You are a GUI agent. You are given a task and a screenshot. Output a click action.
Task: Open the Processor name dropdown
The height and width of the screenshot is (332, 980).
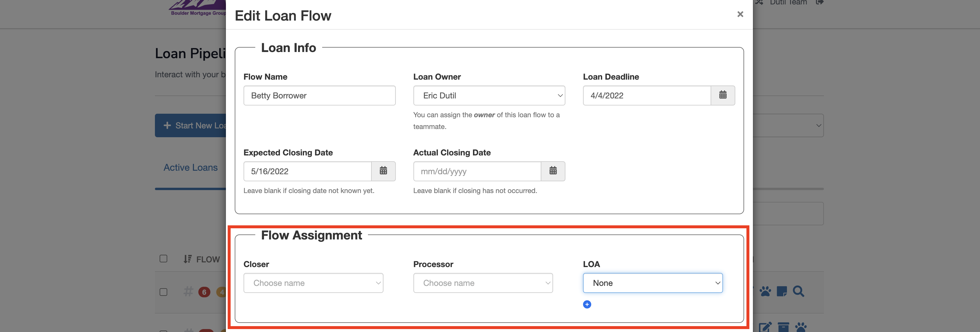coord(483,283)
